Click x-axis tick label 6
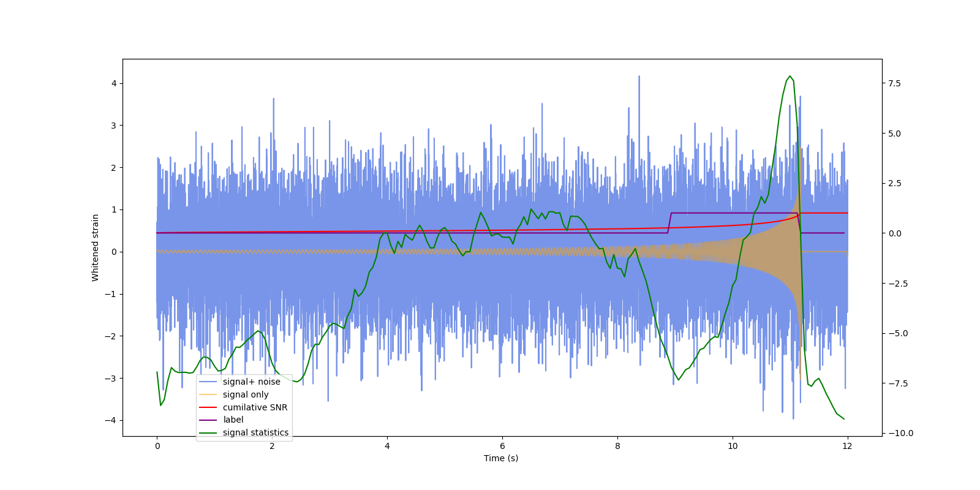980x490 pixels. [502, 446]
